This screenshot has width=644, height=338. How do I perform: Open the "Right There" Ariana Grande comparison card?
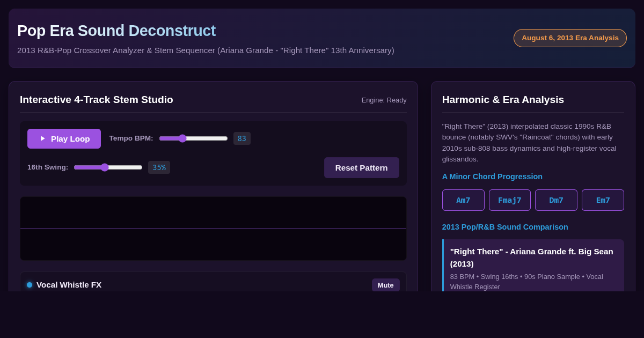(x=533, y=266)
